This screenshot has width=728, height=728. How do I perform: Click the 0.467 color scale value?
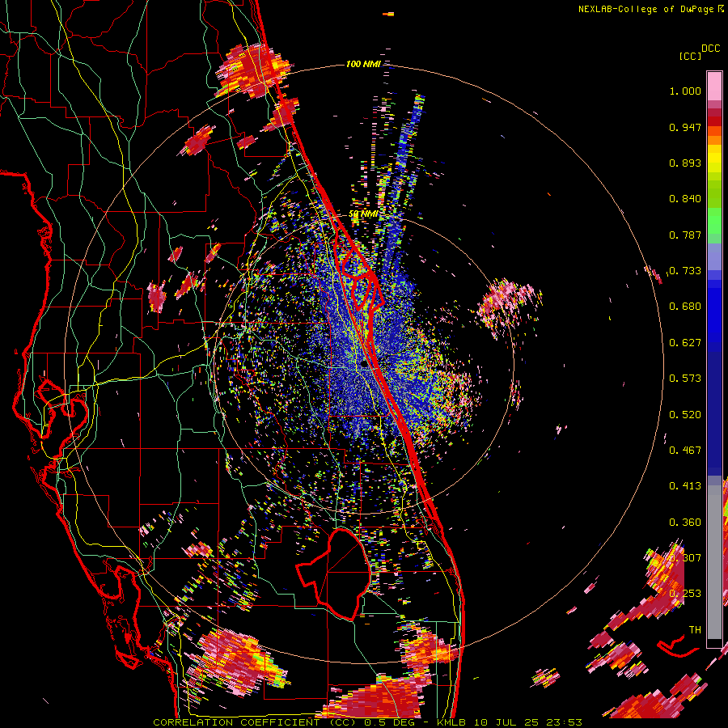[685, 451]
